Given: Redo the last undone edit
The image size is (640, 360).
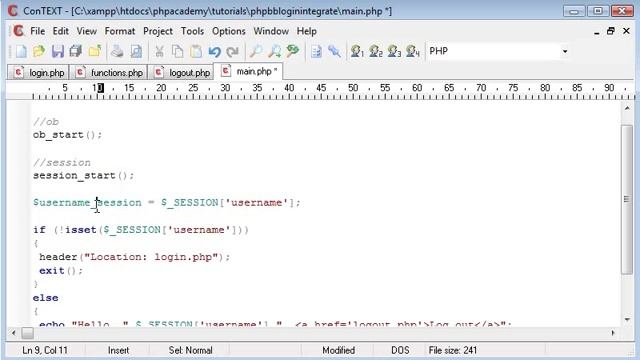Looking at the screenshot, I should 233,51.
